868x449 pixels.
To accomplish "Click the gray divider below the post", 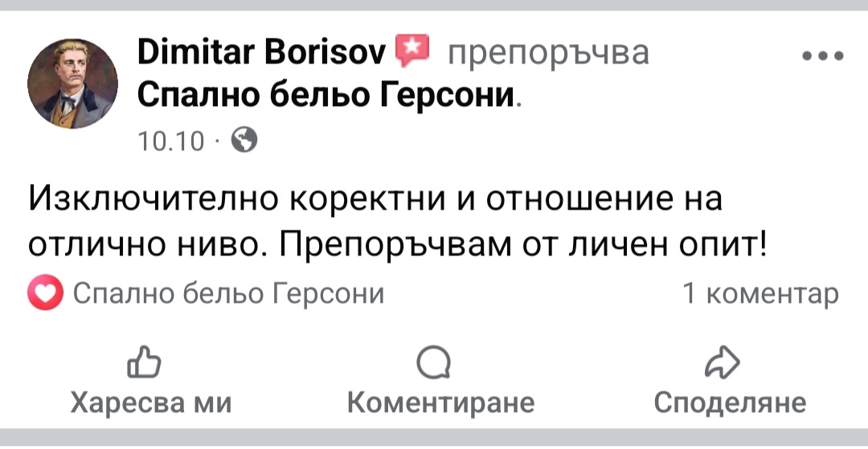I will [x=434, y=439].
